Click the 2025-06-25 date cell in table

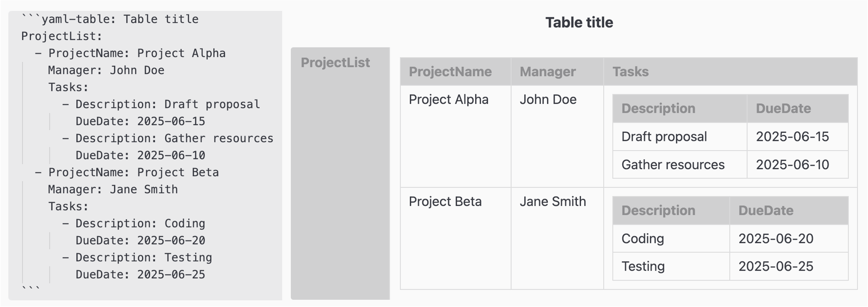click(x=789, y=266)
